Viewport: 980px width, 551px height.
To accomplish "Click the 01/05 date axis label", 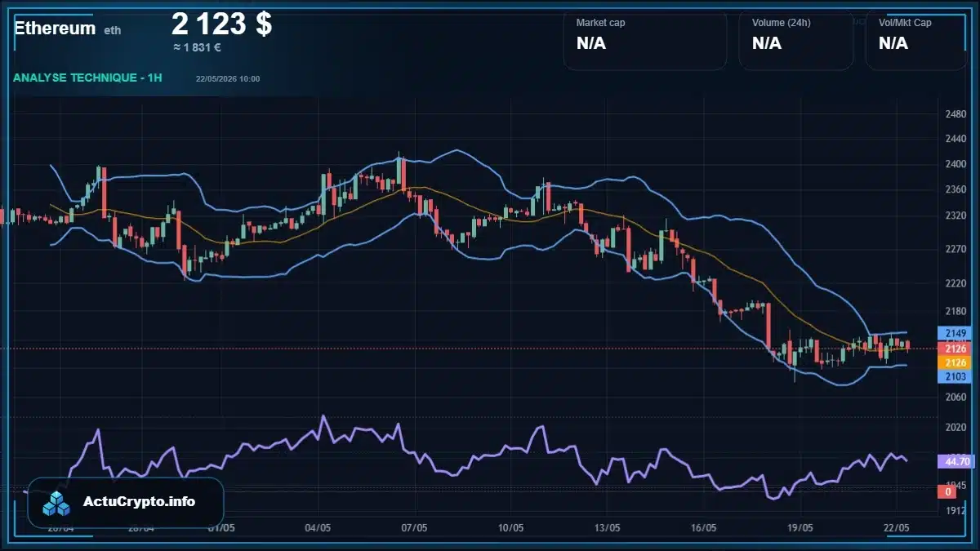I will pos(221,528).
